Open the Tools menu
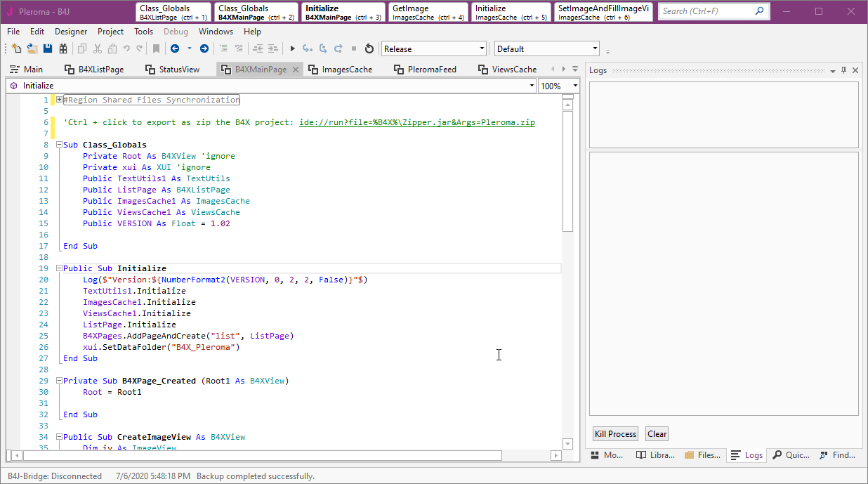The width and height of the screenshot is (868, 484). (144, 32)
